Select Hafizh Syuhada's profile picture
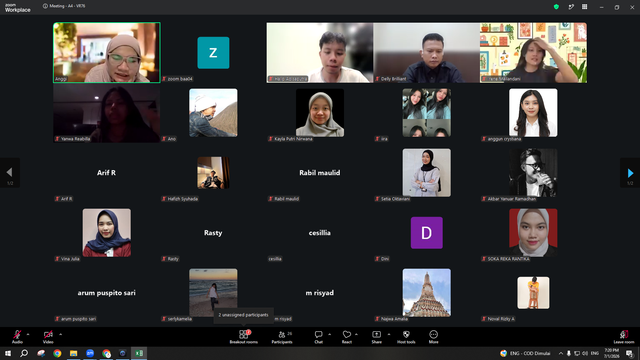 click(x=213, y=173)
